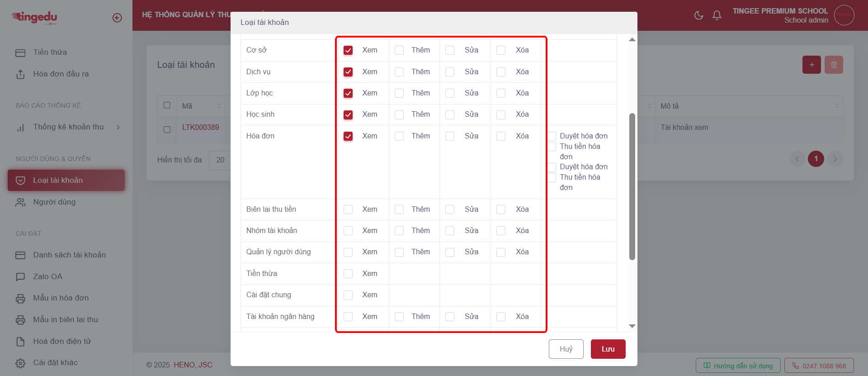Click the red plus add button
Viewport: 868px width, 376px height.
point(811,65)
